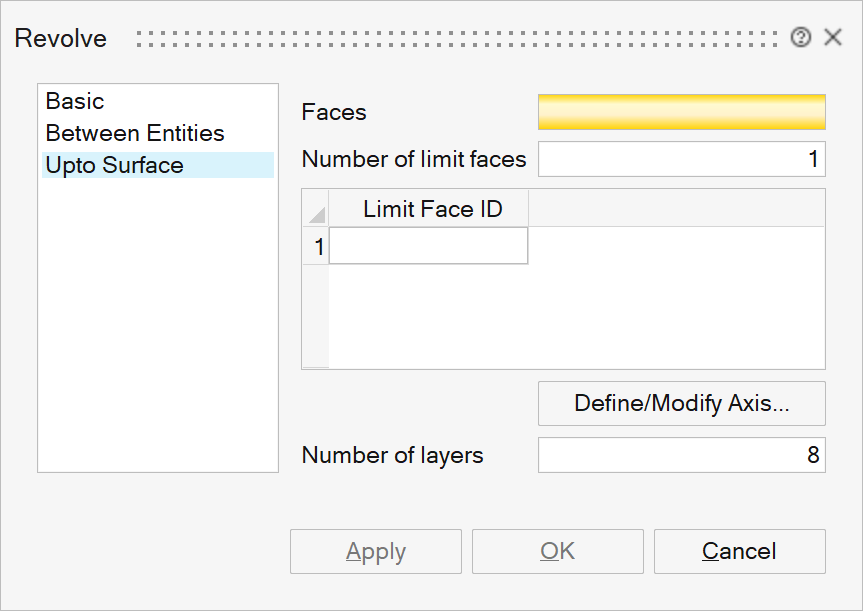Close the Revolve dialog with X
Image resolution: width=863 pixels, height=611 pixels.
pos(832,38)
